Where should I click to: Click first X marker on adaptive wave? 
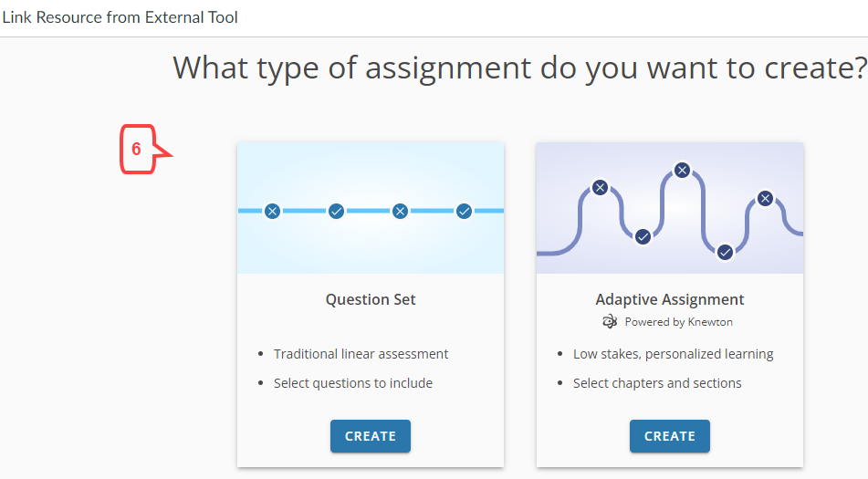(600, 188)
